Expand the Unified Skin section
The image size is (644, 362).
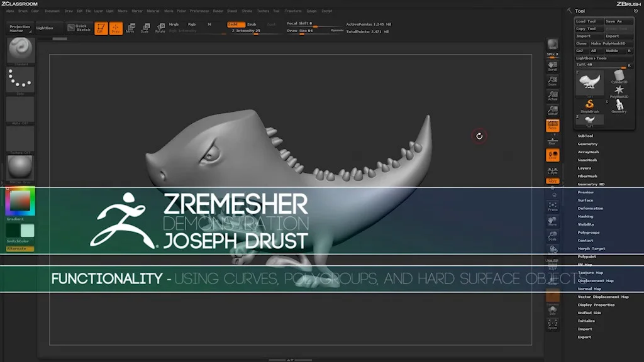589,313
